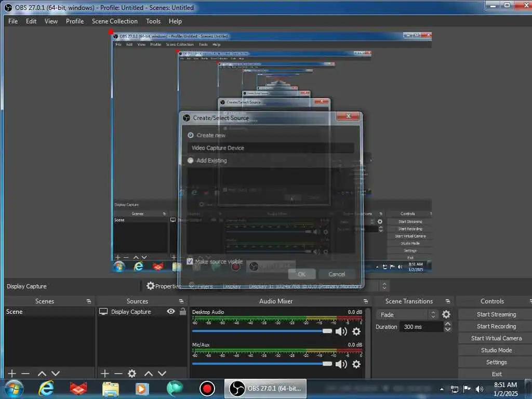The image size is (532, 399).
Task: Click teal globe taskbar icon
Action: (x=175, y=389)
